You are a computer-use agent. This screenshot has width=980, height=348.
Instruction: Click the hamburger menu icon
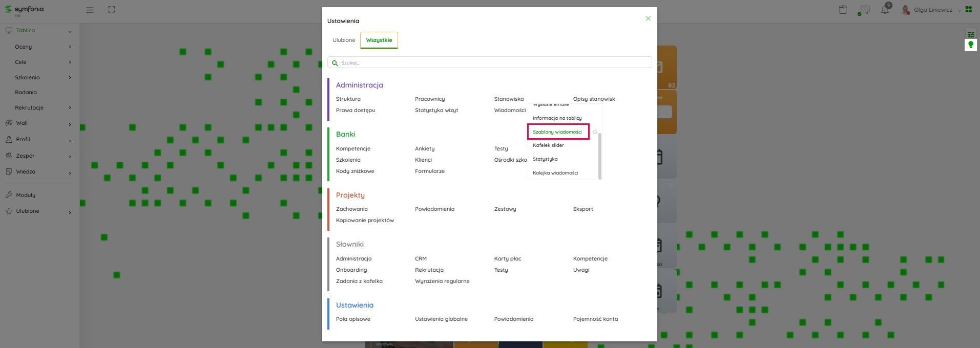pyautogui.click(x=90, y=10)
